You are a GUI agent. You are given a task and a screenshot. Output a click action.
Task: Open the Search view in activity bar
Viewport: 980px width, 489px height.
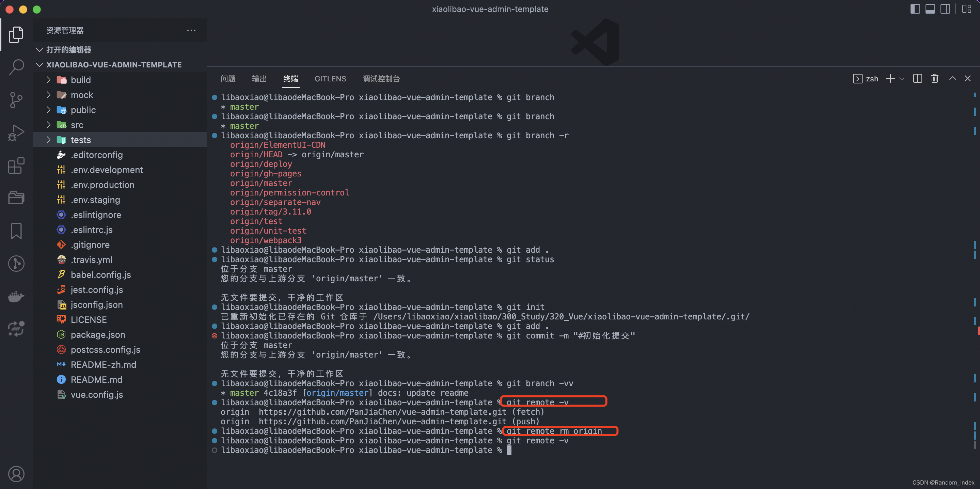point(16,67)
